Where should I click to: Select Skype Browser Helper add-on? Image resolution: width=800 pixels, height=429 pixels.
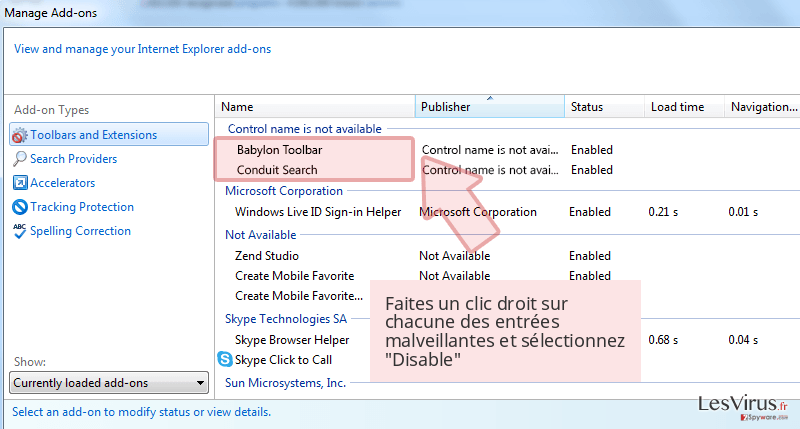point(292,340)
